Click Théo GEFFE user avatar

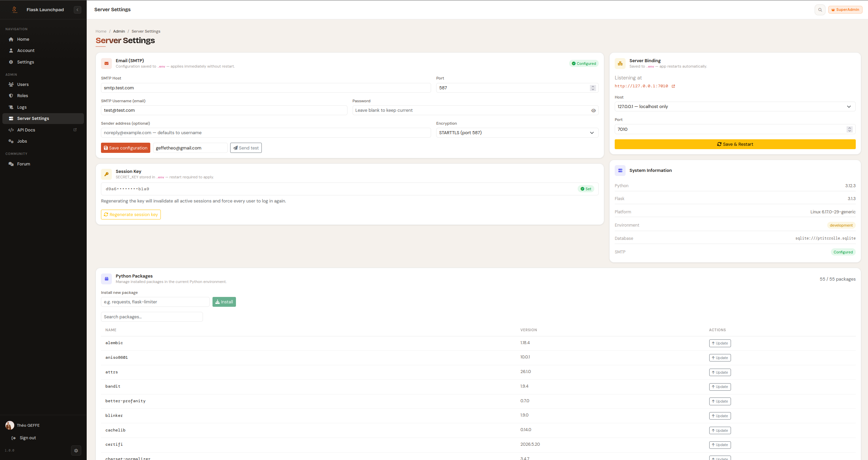pyautogui.click(x=10, y=425)
